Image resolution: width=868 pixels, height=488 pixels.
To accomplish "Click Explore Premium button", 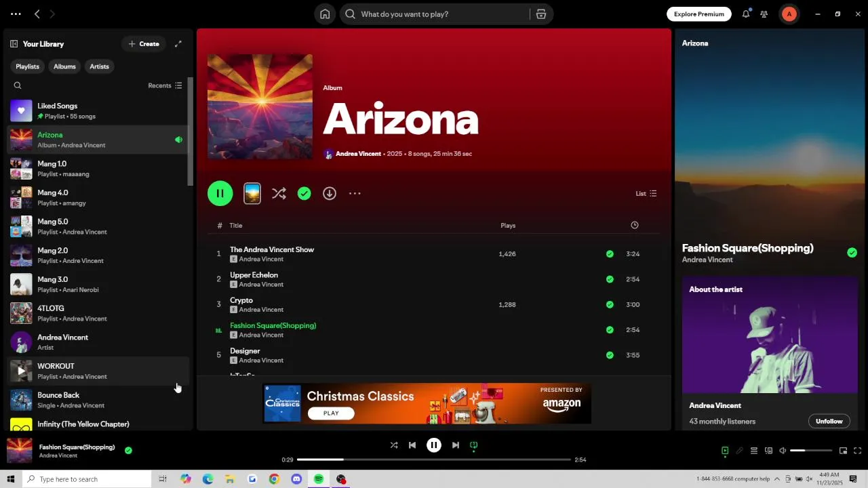I will [x=699, y=14].
